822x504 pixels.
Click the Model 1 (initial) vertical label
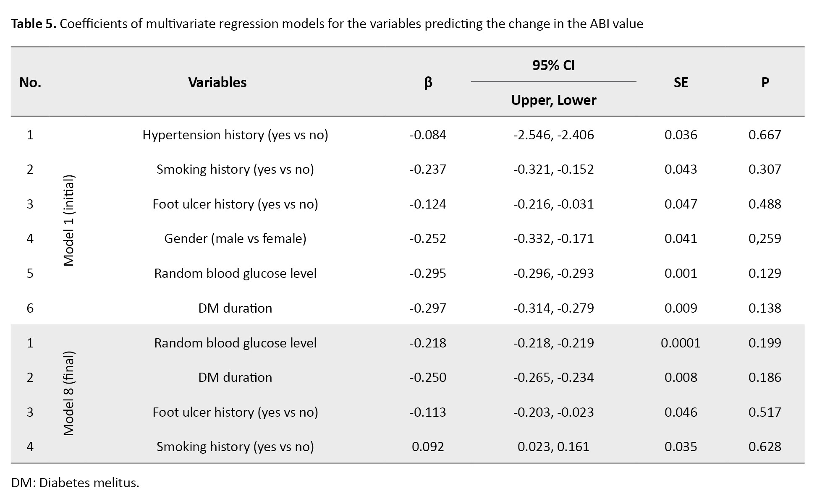68,221
